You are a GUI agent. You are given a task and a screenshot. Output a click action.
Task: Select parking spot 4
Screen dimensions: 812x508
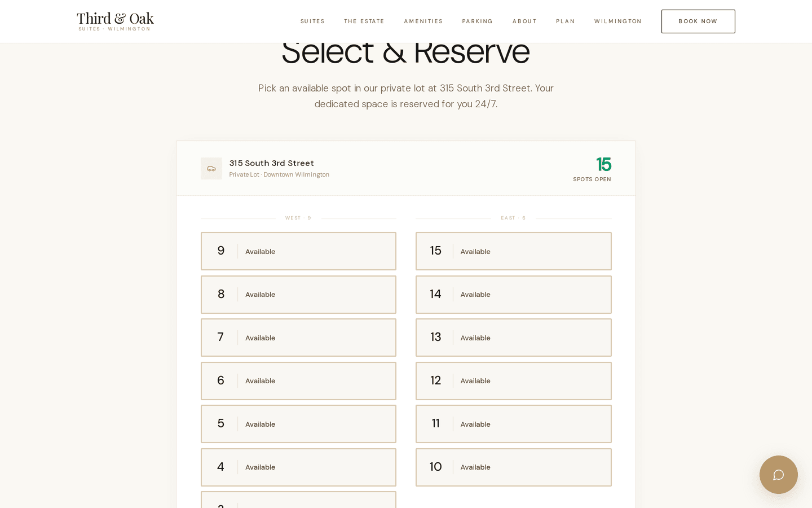click(298, 467)
